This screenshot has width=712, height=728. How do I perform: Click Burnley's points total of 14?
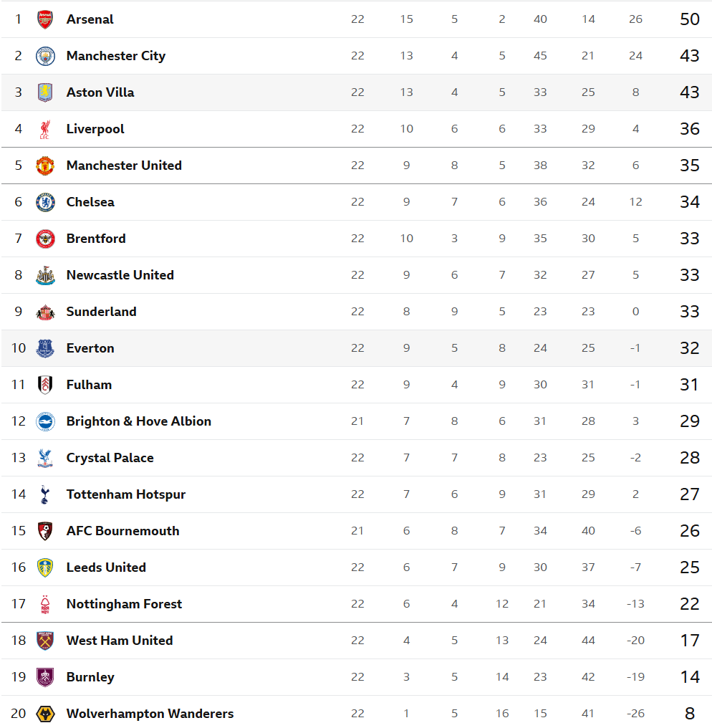tap(689, 677)
